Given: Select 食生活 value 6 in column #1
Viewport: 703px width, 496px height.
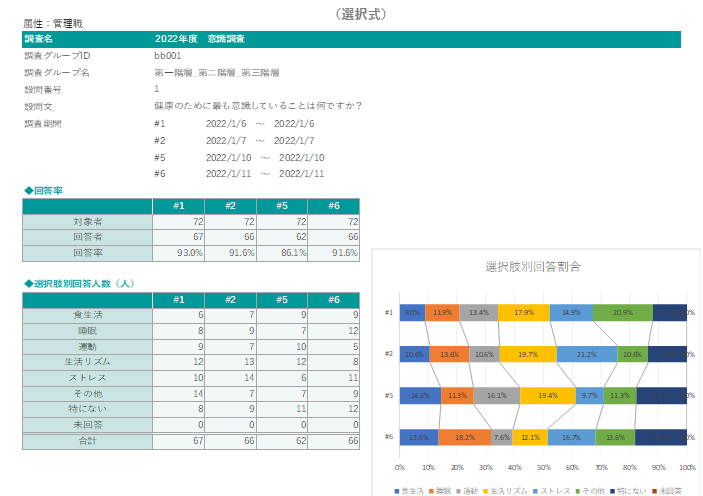Looking at the screenshot, I should [178, 315].
